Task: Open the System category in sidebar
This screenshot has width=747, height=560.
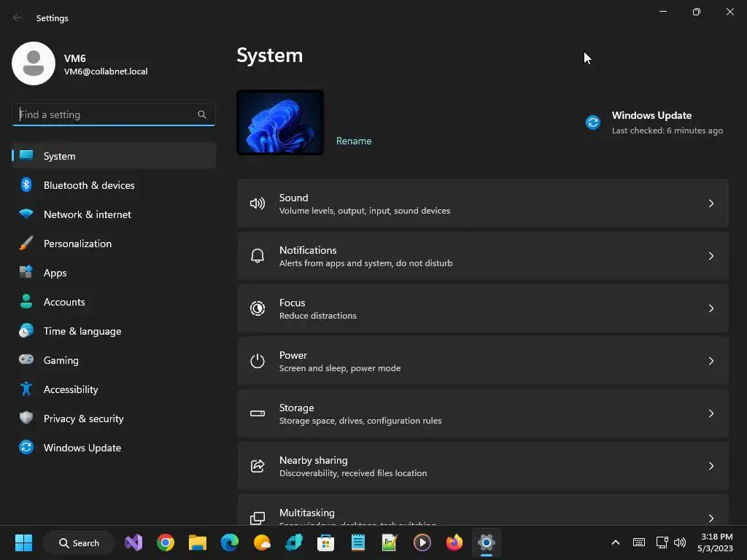Action: 114,156
